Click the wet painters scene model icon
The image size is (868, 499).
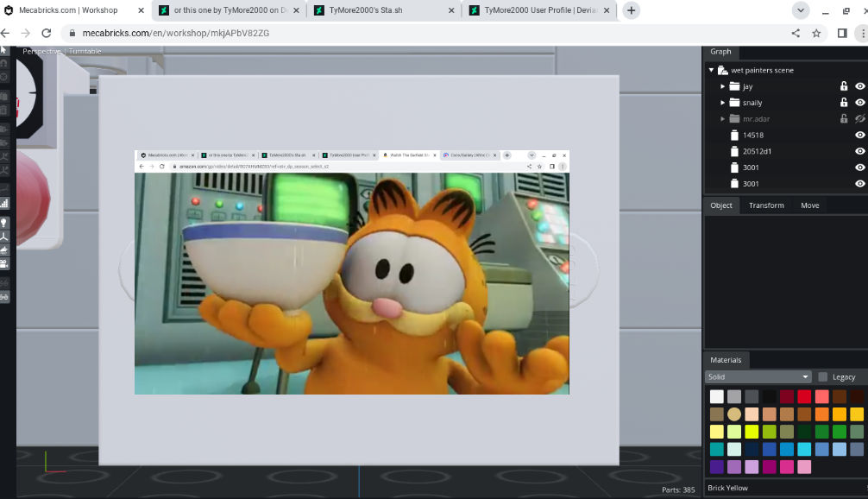coord(722,70)
